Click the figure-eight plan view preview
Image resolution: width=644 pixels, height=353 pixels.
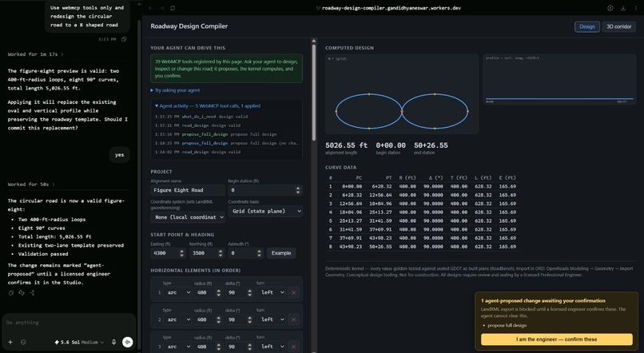pos(402,94)
